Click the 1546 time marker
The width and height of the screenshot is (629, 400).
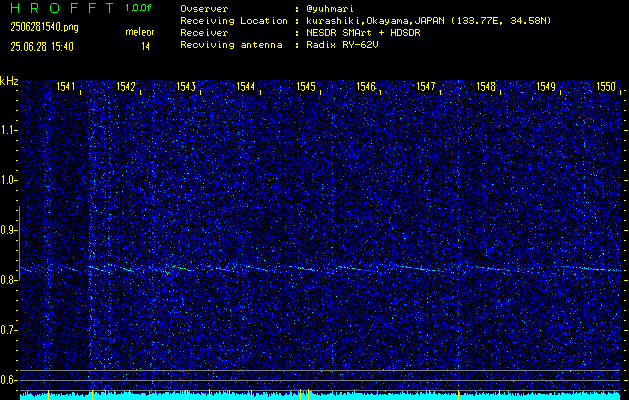[x=366, y=87]
